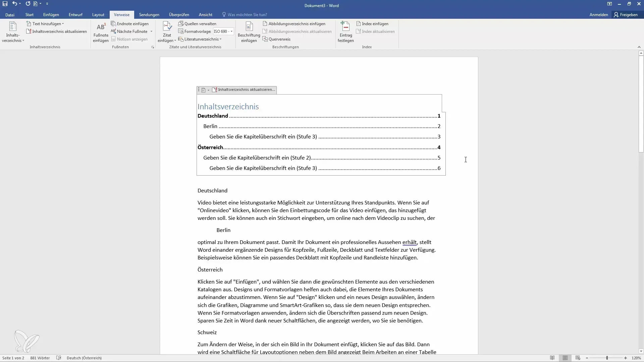Switch to the Layout tab
Image resolution: width=644 pixels, height=362 pixels.
tap(98, 15)
